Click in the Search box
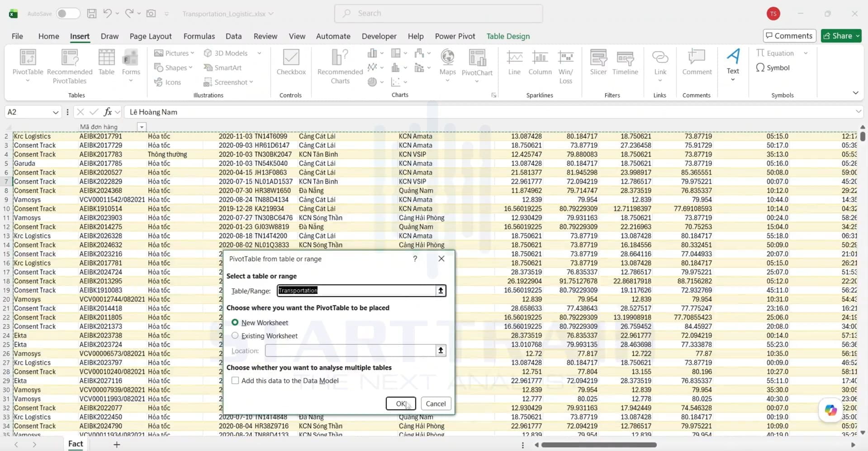 (x=438, y=14)
